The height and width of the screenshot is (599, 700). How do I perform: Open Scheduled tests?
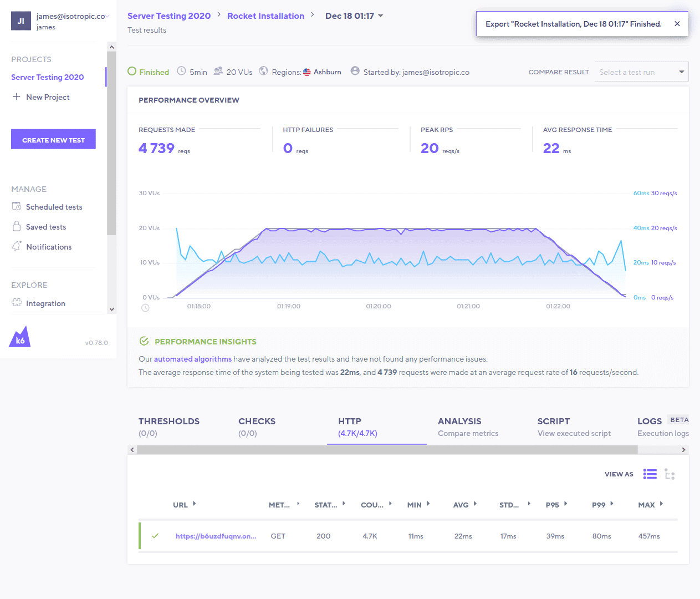(54, 207)
